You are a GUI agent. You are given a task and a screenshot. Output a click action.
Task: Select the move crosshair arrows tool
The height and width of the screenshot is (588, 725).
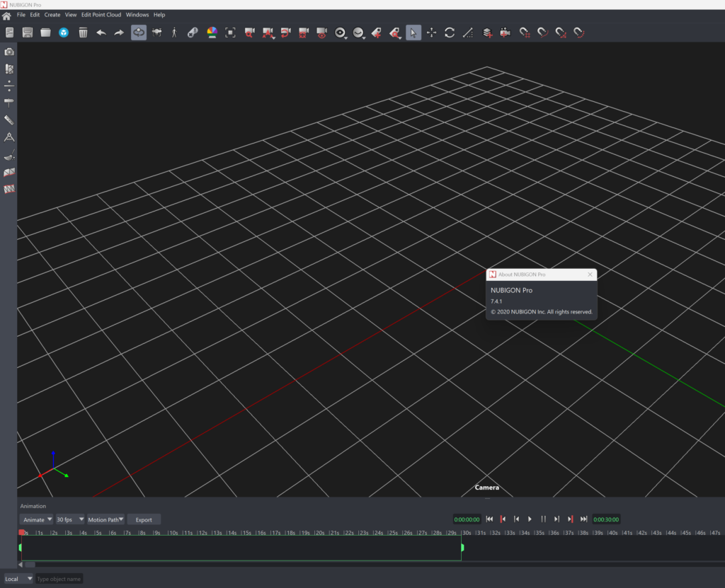point(431,33)
